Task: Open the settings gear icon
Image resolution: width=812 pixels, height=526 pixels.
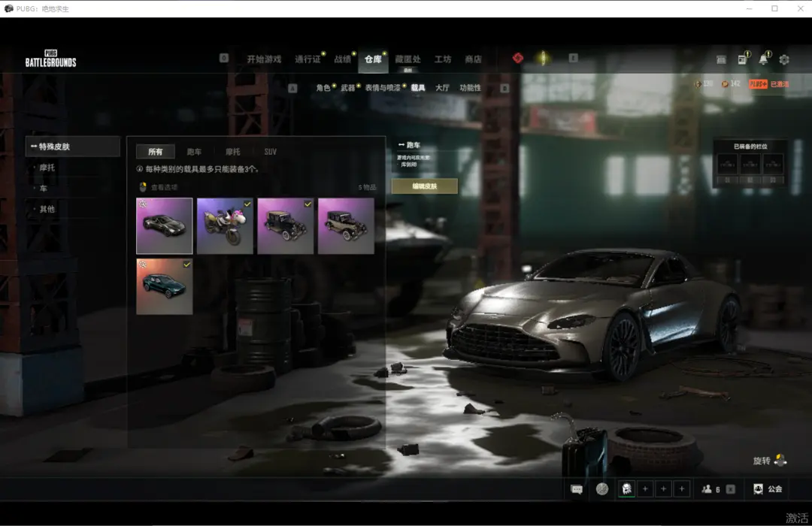Action: [x=784, y=59]
